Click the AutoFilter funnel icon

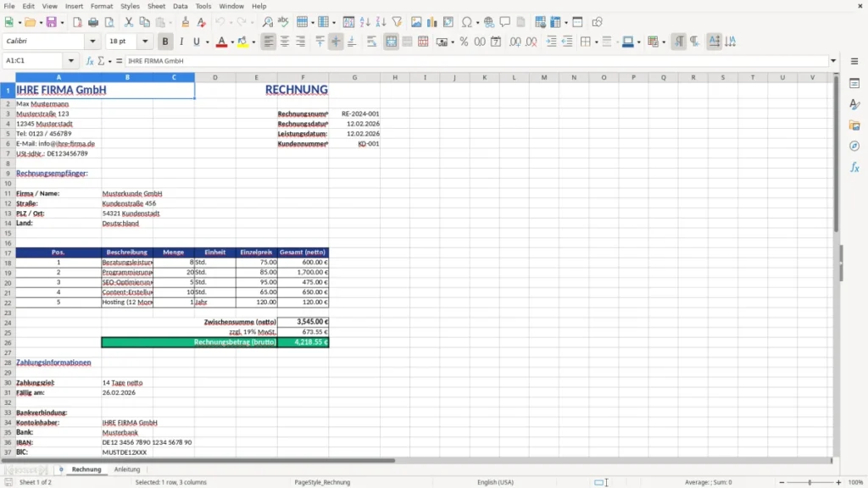tap(397, 22)
